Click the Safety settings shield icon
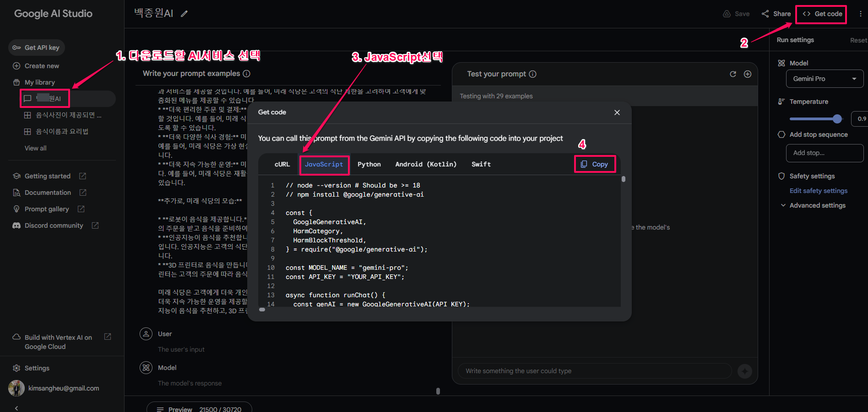Image resolution: width=868 pixels, height=412 pixels. (781, 176)
